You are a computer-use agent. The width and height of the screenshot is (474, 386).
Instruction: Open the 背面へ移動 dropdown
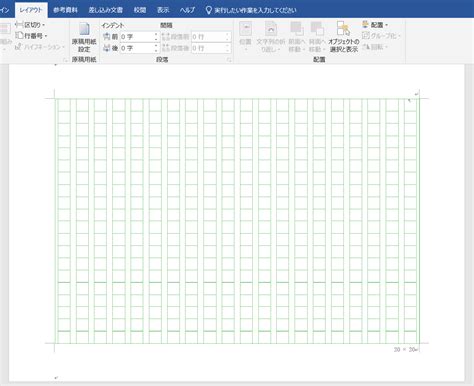tap(317, 37)
